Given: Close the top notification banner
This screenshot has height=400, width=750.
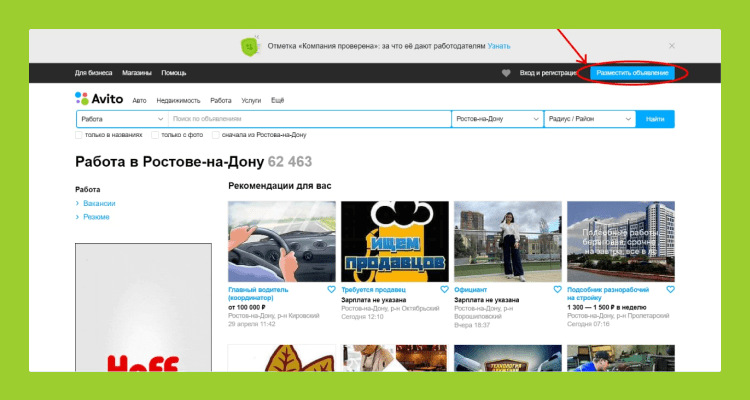Looking at the screenshot, I should 672,46.
